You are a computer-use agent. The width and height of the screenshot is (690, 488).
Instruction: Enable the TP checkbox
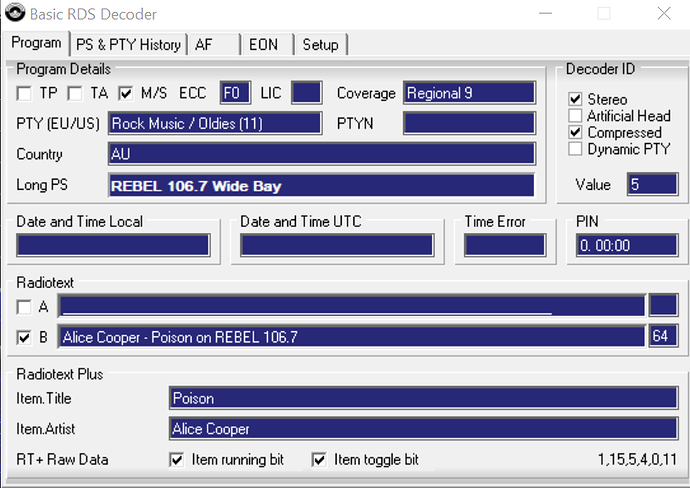(x=25, y=94)
